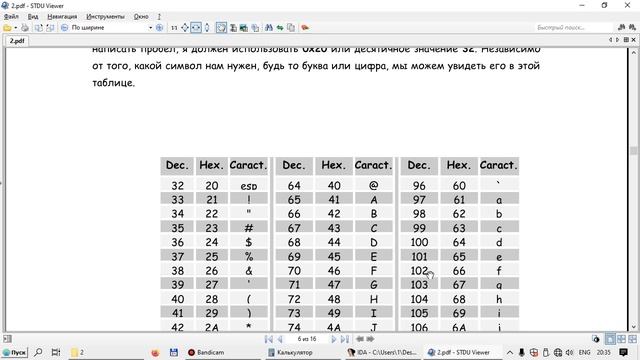640x360 pixels.
Task: Switch to facing pages layout
Action: point(621,339)
